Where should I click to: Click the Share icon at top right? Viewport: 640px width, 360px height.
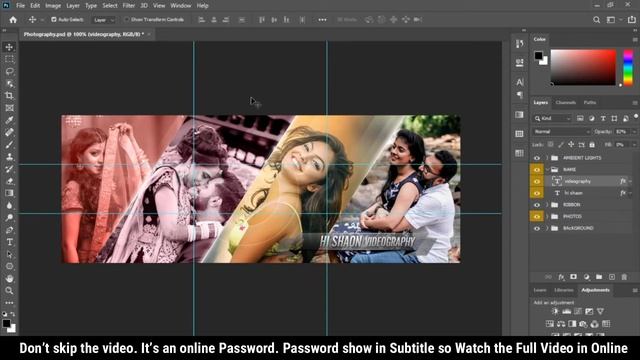632,20
